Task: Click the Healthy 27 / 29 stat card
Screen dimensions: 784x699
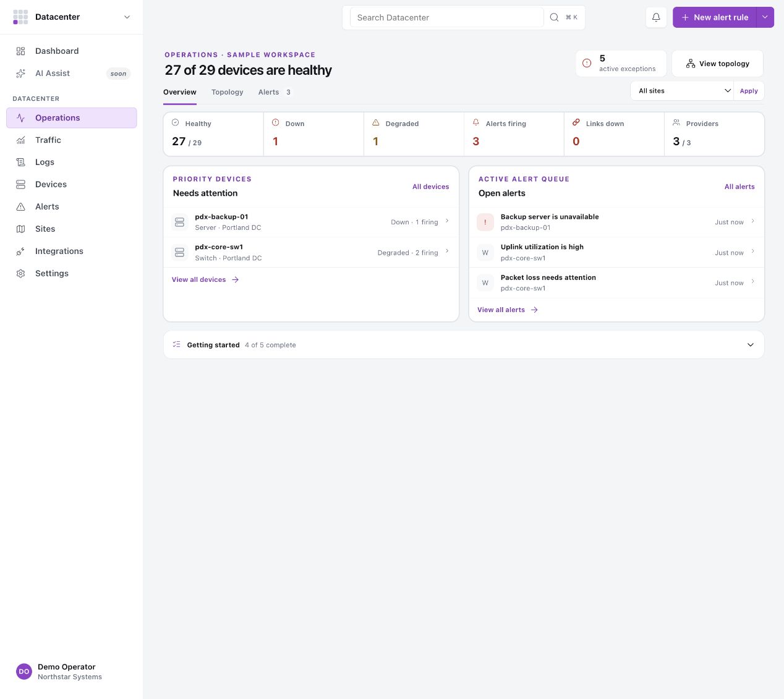Action: click(x=213, y=134)
